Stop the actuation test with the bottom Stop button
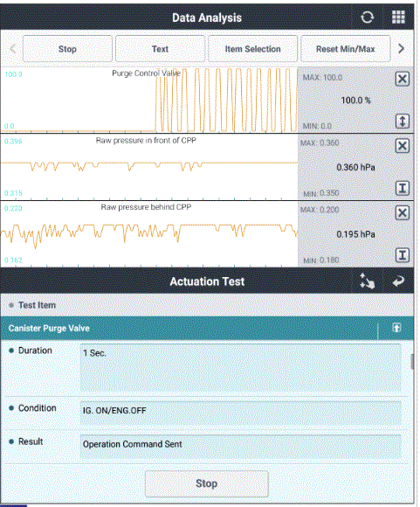Screen dimensions: 420x507 206,483
